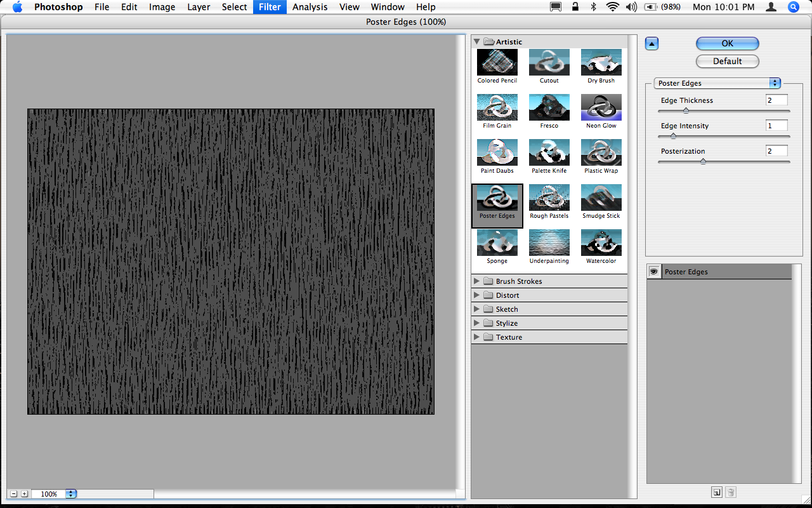
Task: Click the lock icon in menu bar
Action: pyautogui.click(x=575, y=7)
